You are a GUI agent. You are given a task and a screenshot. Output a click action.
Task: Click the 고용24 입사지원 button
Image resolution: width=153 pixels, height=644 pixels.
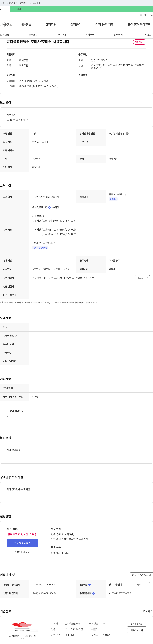point(22,543)
